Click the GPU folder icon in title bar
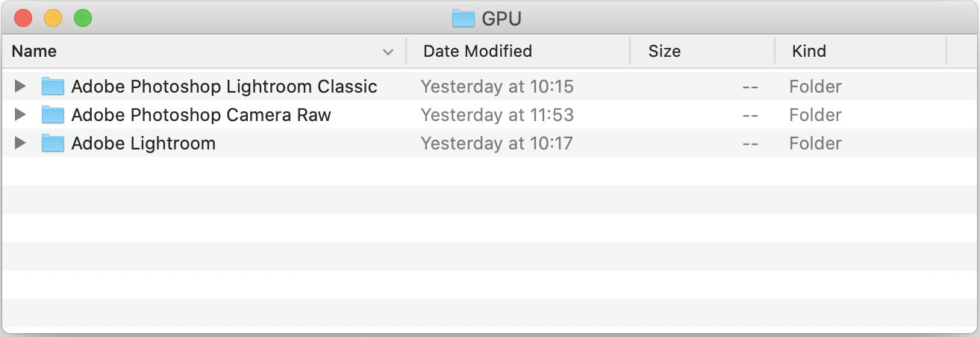The image size is (980, 337). (x=464, y=18)
